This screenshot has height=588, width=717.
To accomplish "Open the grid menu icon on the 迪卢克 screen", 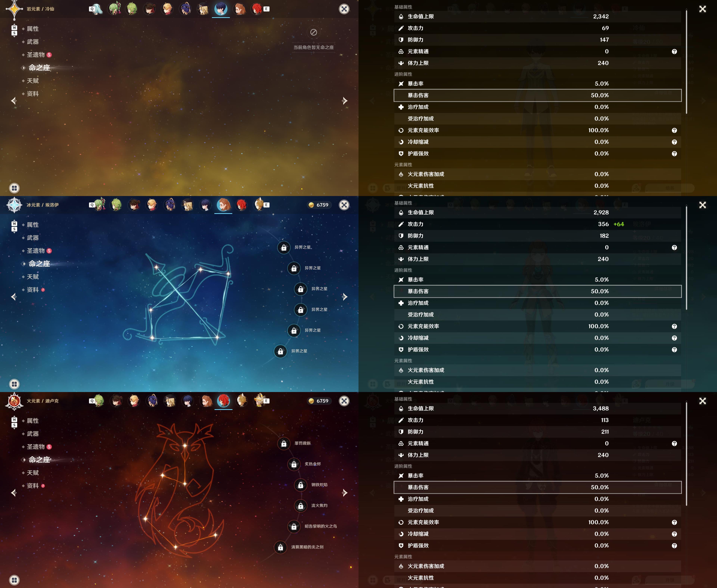I will point(14,580).
